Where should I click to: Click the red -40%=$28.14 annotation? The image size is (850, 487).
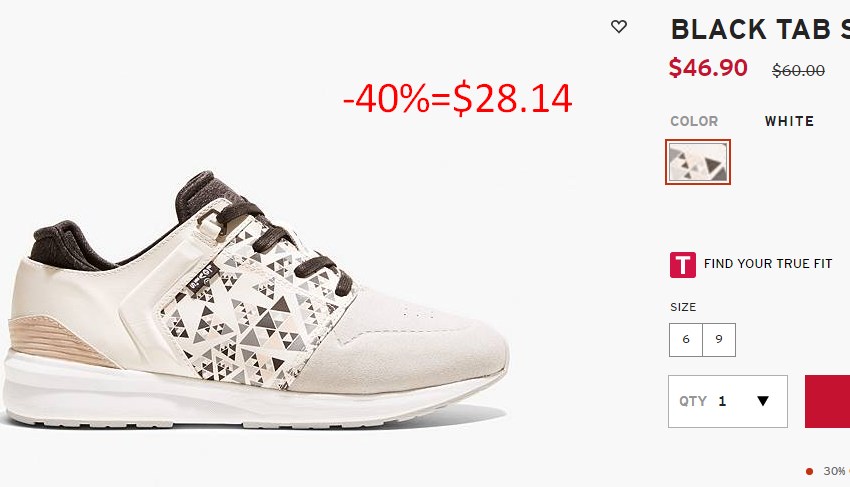coord(458,98)
